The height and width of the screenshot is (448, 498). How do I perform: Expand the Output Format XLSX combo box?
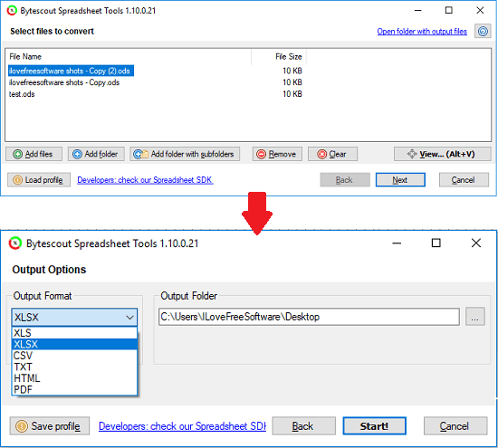point(74,317)
